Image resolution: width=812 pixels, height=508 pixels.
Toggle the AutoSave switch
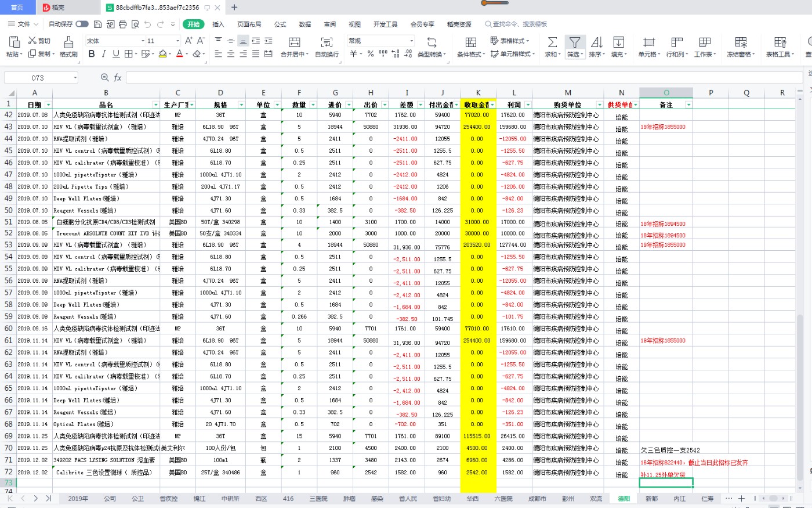(x=82, y=24)
